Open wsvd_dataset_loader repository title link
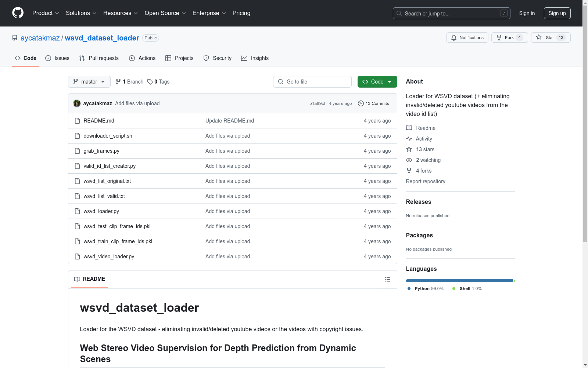 [102, 38]
